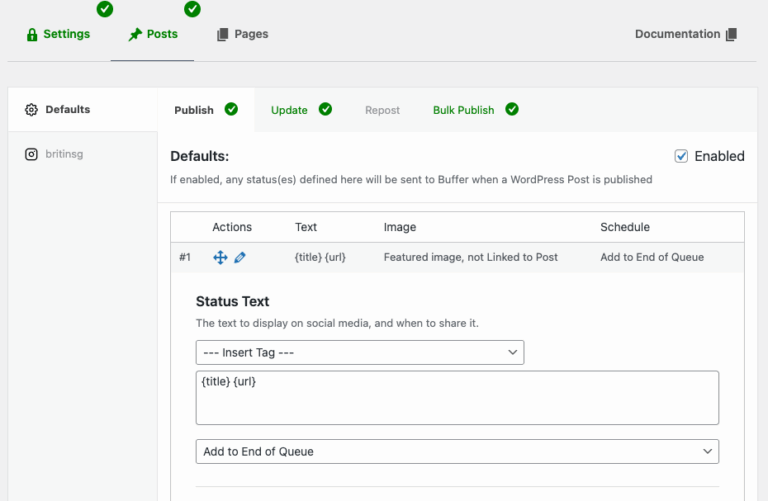
Task: Click the Text column header
Action: tap(306, 227)
